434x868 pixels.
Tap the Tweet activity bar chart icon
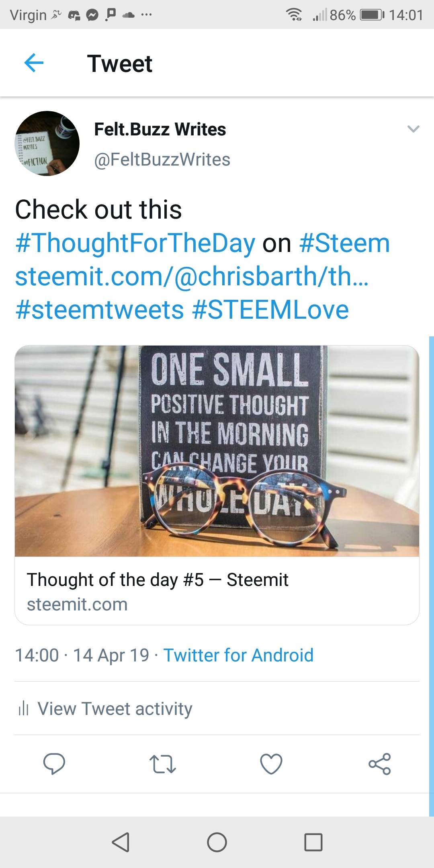23,708
